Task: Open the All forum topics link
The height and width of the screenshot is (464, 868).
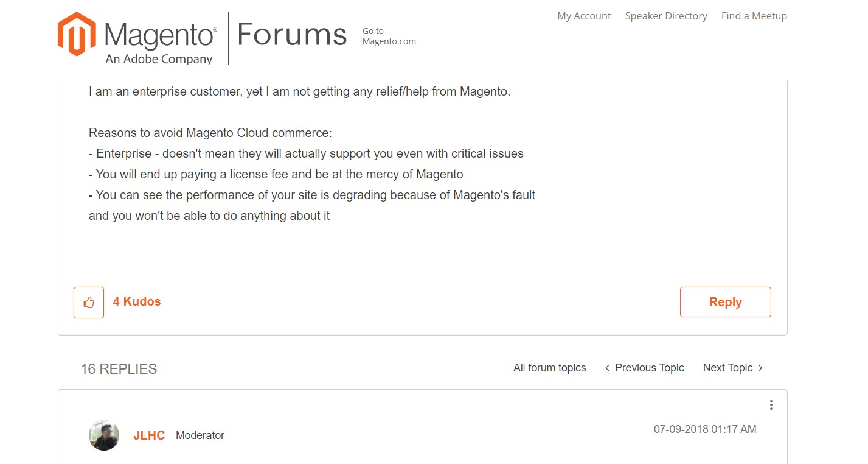Action: click(x=549, y=368)
